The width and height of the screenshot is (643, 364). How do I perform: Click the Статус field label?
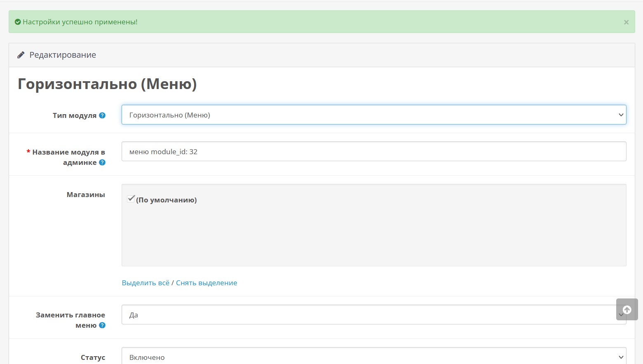(x=93, y=357)
